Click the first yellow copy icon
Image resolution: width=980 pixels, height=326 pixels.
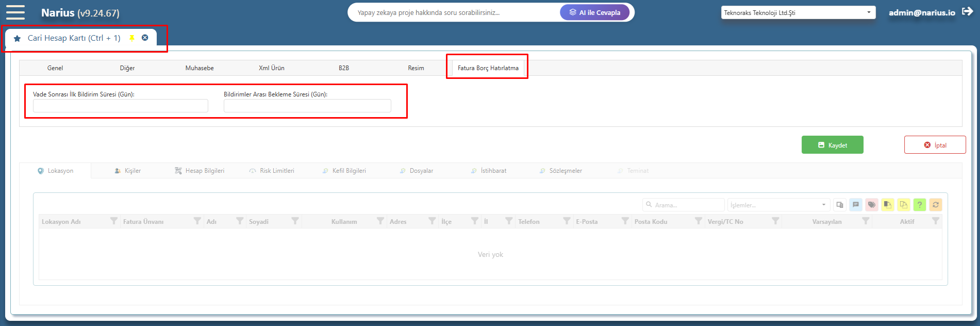888,205
